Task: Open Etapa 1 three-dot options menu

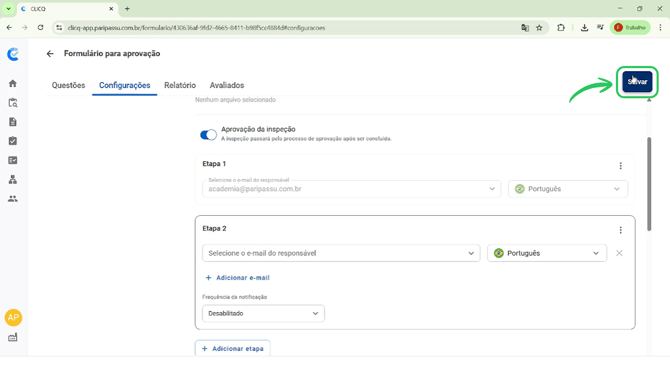Action: pyautogui.click(x=620, y=166)
